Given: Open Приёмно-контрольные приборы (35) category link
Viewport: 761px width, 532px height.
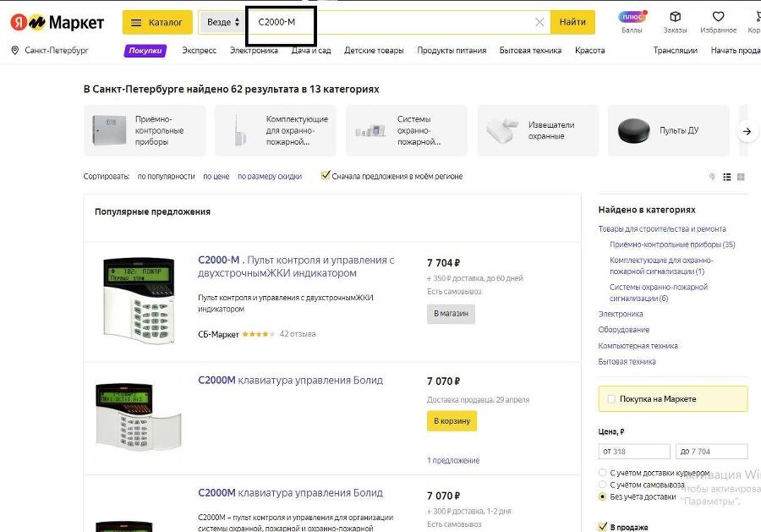Looking at the screenshot, I should tap(671, 244).
